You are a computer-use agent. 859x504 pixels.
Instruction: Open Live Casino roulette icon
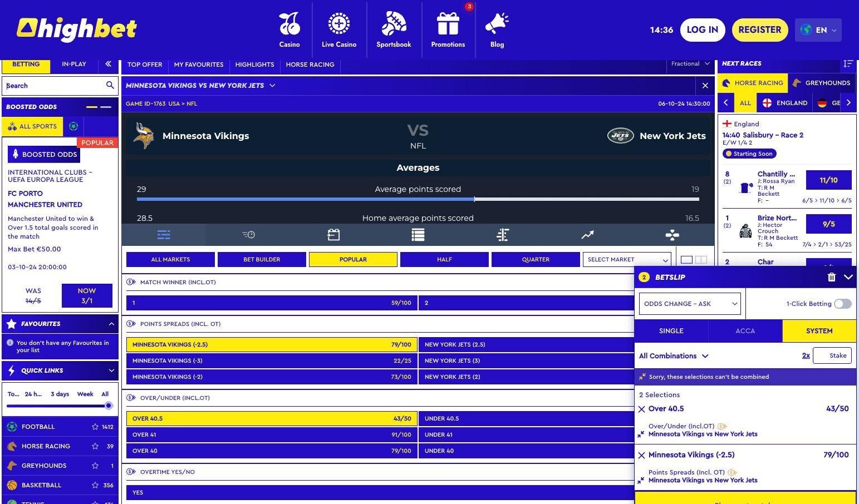[x=338, y=24]
